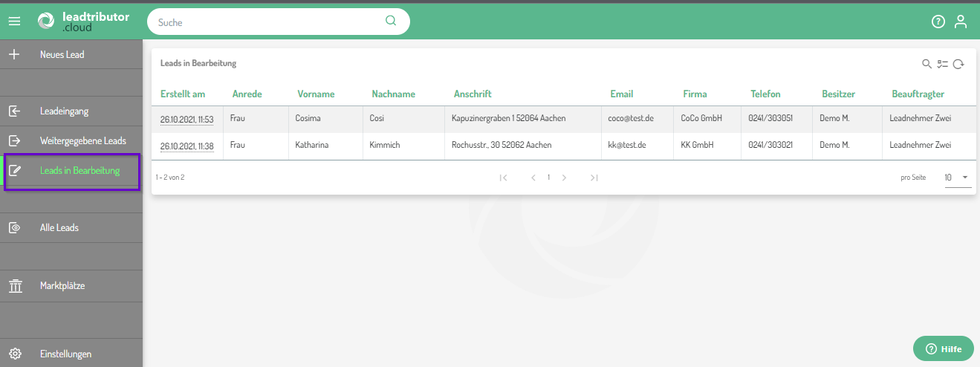The width and height of the screenshot is (980, 367).
Task: Click the table search icon
Action: 927,64
